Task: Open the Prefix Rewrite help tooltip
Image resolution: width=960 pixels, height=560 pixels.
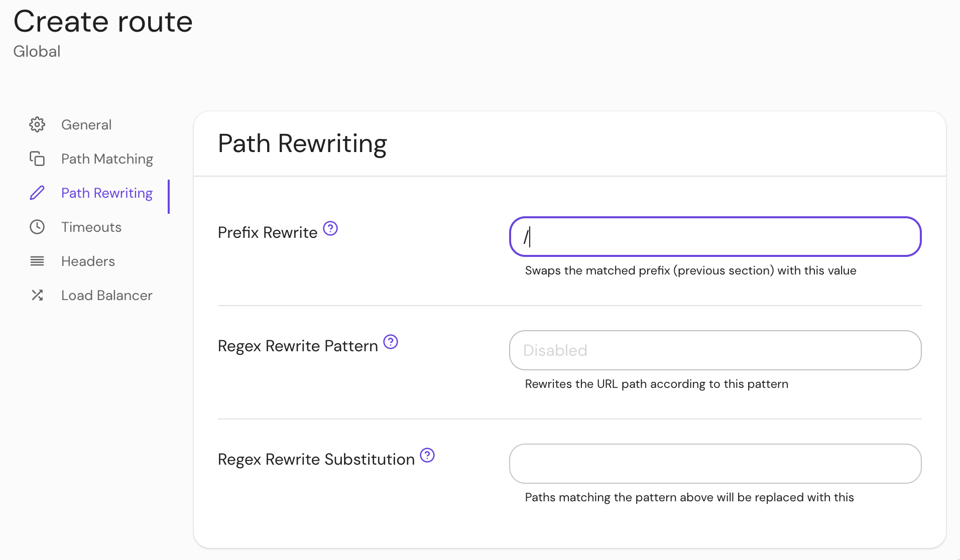Action: tap(330, 228)
